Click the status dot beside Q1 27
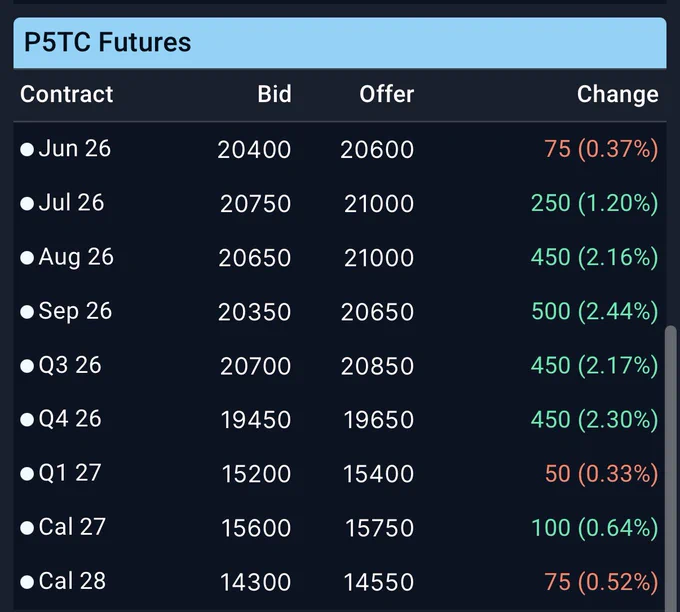 click(27, 474)
